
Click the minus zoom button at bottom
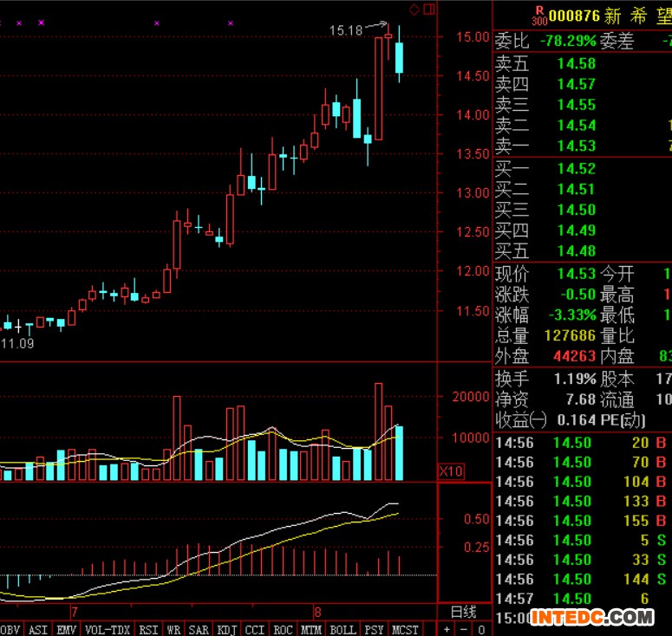pos(465,629)
